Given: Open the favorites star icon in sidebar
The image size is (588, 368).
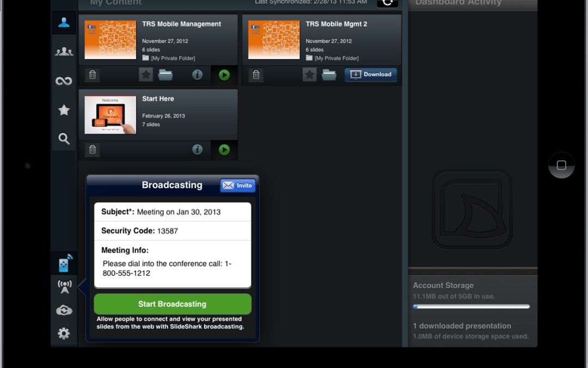Looking at the screenshot, I should click(x=64, y=110).
